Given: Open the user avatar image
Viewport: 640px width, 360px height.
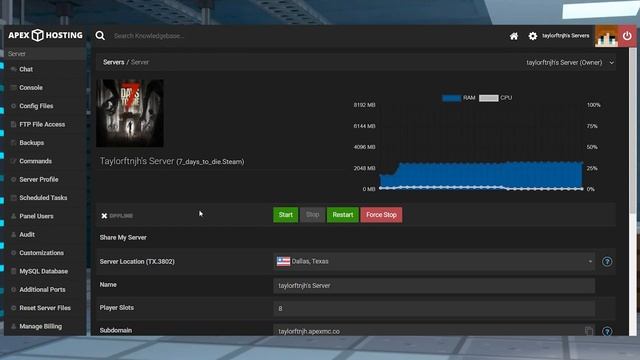Looking at the screenshot, I should tap(607, 36).
